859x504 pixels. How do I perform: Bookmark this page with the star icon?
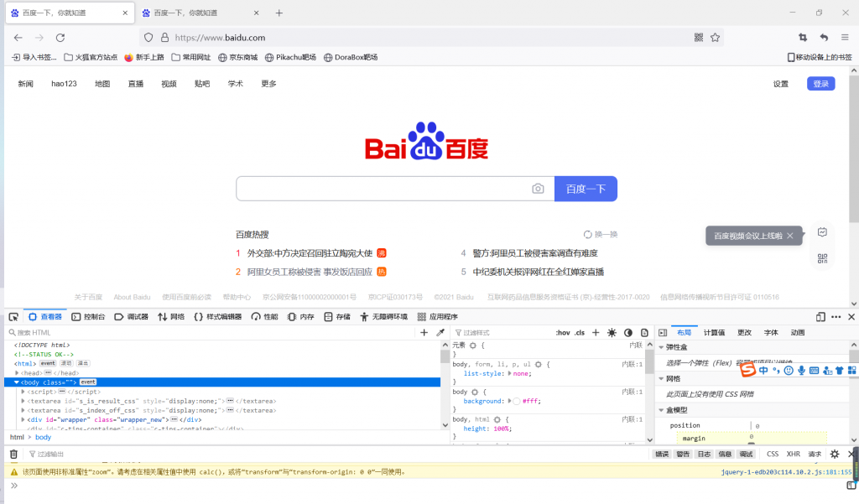pyautogui.click(x=715, y=37)
